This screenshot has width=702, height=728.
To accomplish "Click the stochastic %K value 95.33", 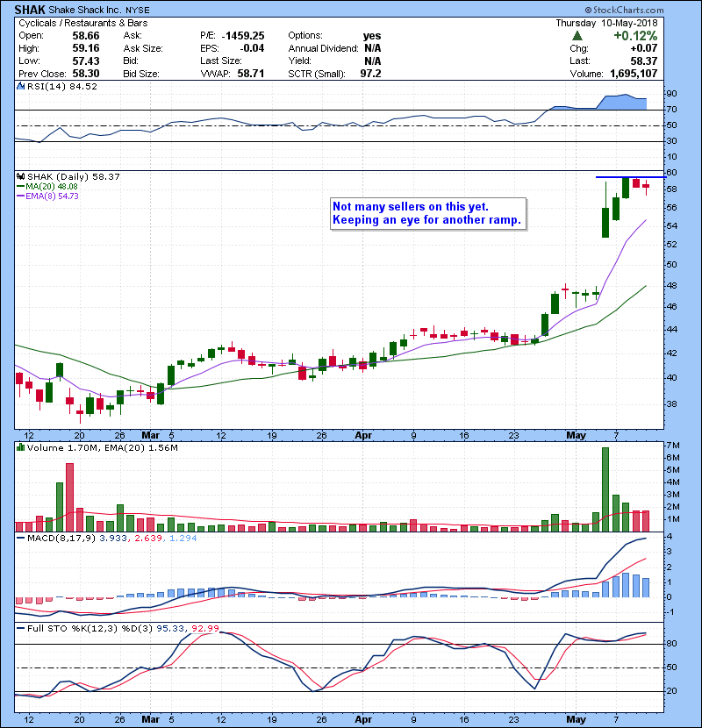I will [170, 629].
